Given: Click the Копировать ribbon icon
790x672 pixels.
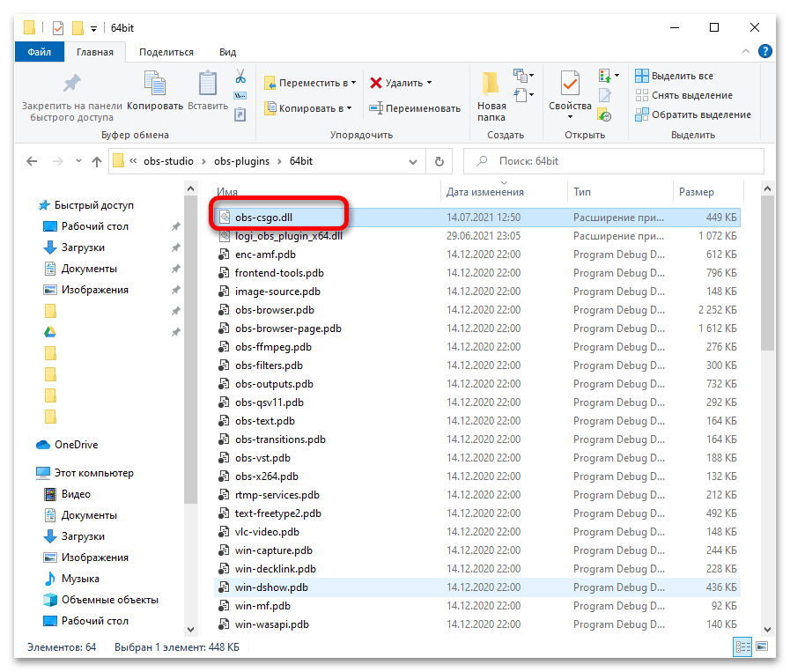Looking at the screenshot, I should [155, 84].
